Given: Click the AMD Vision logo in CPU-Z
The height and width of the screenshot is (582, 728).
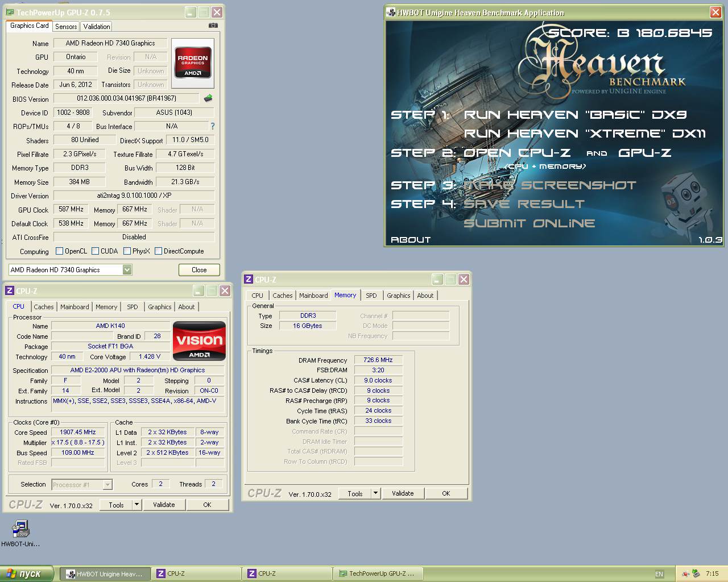Looking at the screenshot, I should tap(199, 341).
